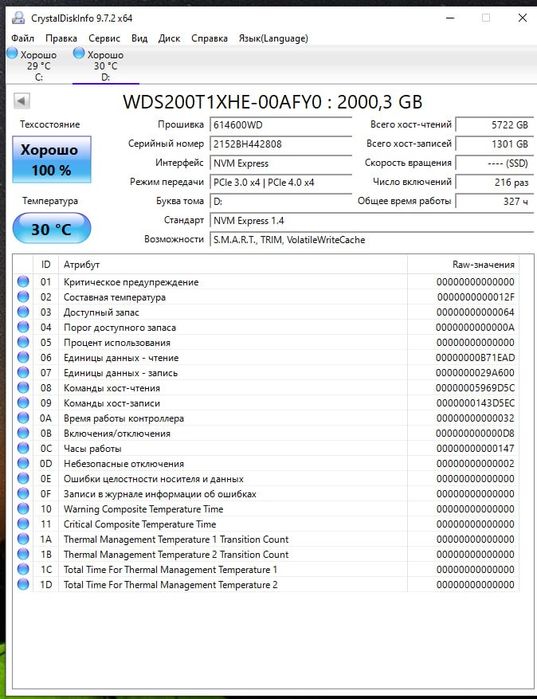Open the Файл menu
537x699 pixels.
pyautogui.click(x=22, y=38)
